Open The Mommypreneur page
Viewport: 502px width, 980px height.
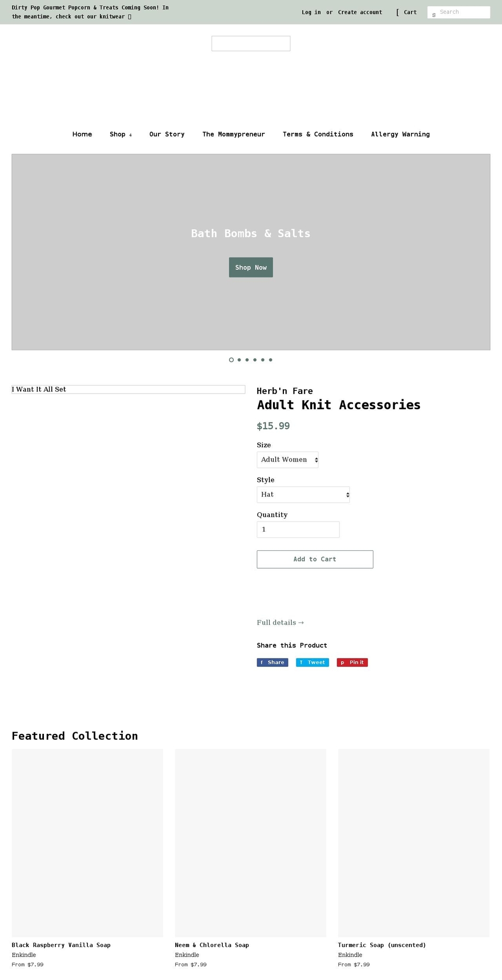pyautogui.click(x=234, y=134)
